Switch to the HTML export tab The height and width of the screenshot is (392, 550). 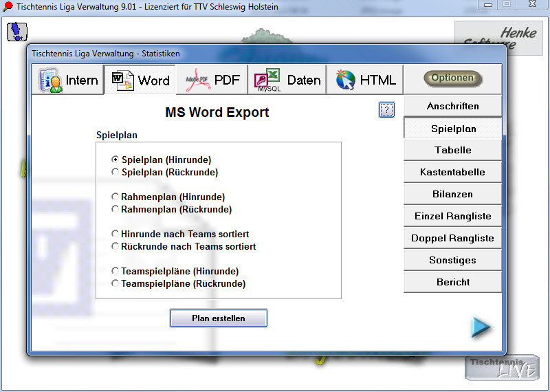366,80
